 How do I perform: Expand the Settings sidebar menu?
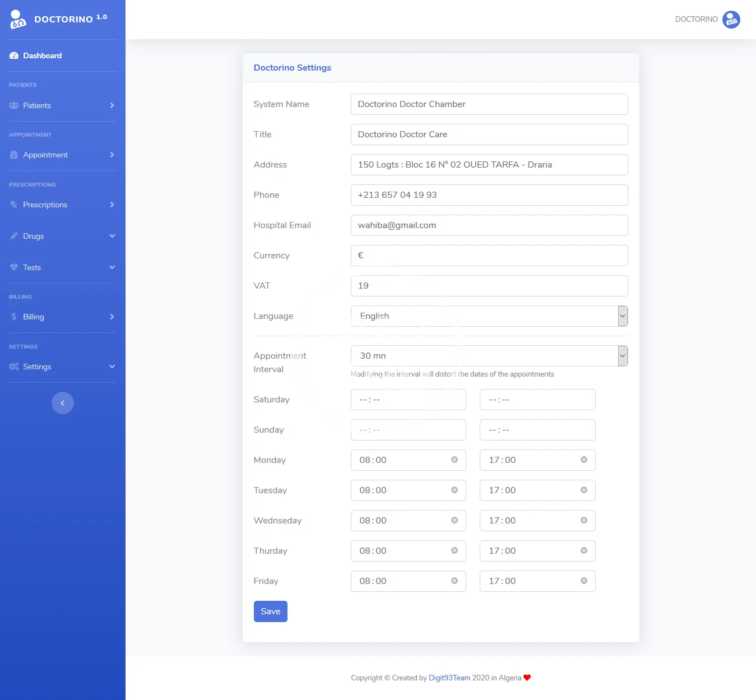[62, 367]
